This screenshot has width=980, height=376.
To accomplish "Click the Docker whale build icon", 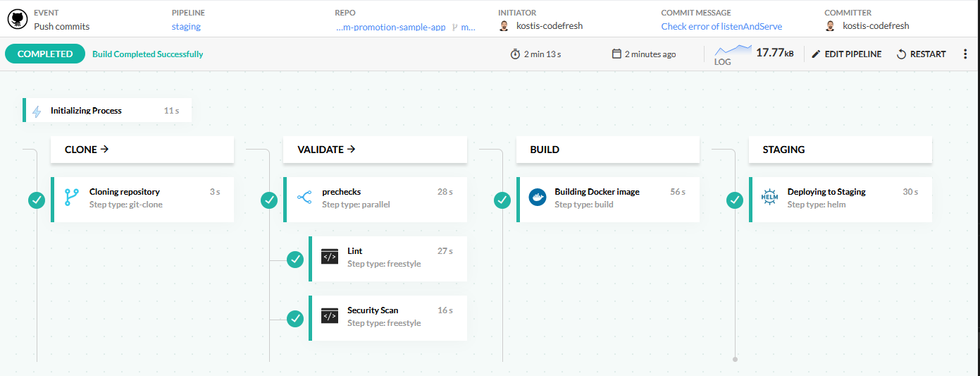I will [x=538, y=198].
